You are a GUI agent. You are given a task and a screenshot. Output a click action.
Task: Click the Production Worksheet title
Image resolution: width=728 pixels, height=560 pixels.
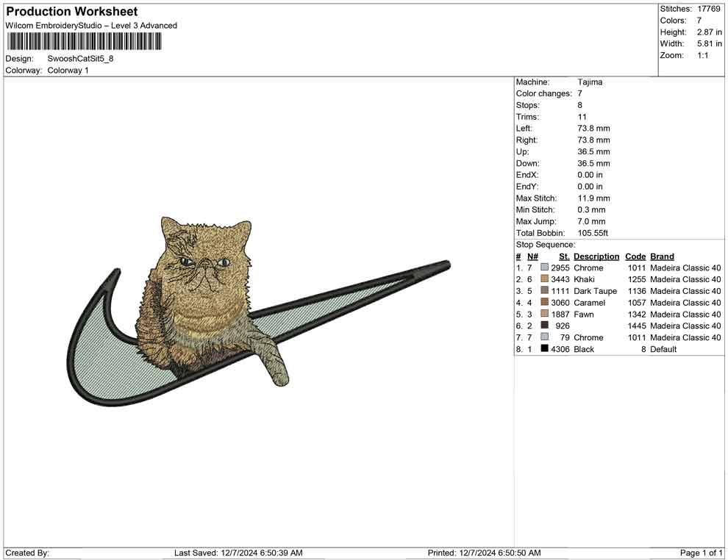(71, 12)
